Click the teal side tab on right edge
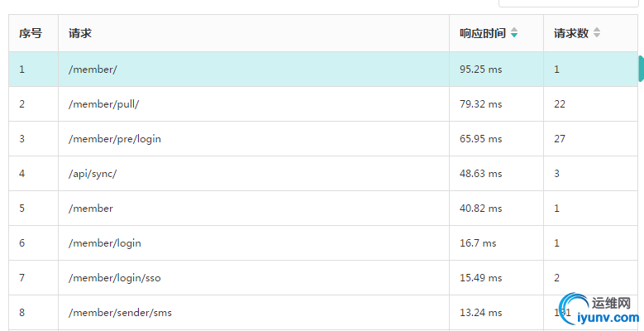 coord(641,69)
